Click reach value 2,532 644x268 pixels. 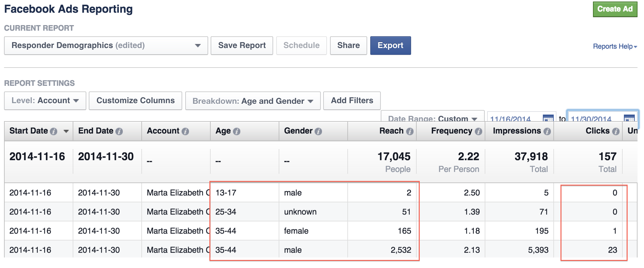pos(401,250)
